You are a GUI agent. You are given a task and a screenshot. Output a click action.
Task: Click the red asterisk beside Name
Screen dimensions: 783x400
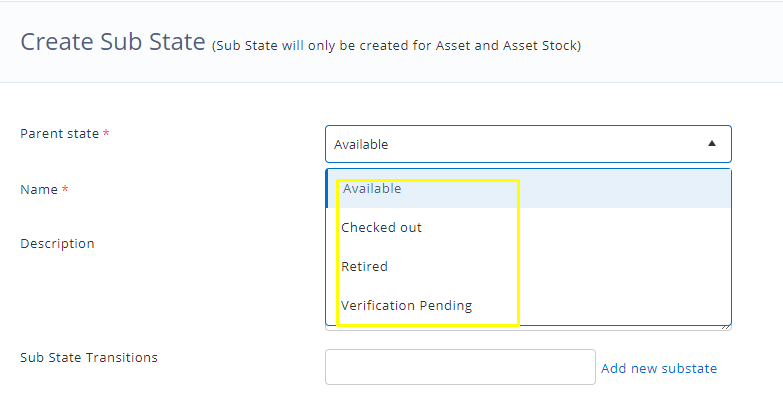coord(65,190)
